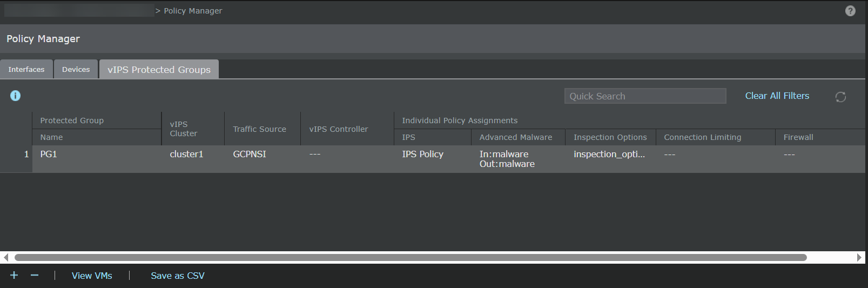Click the GCPNSI traffic source cell

tap(263, 159)
